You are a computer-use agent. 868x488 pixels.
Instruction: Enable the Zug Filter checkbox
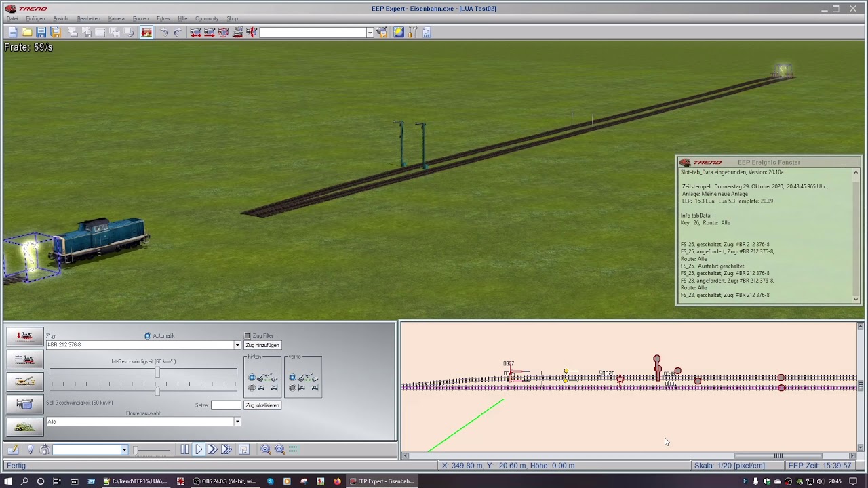(x=248, y=335)
